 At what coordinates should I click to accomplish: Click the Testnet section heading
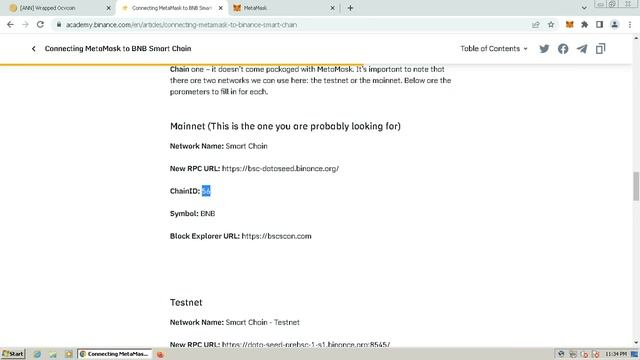coord(186,302)
